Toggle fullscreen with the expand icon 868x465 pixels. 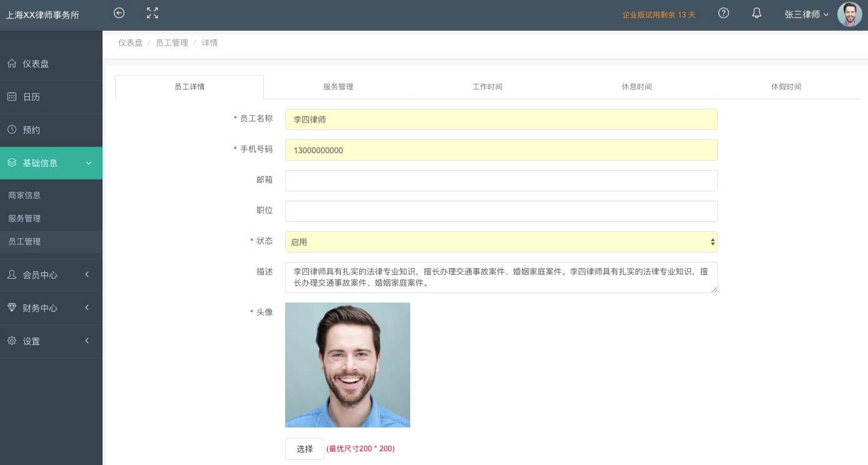(x=152, y=13)
